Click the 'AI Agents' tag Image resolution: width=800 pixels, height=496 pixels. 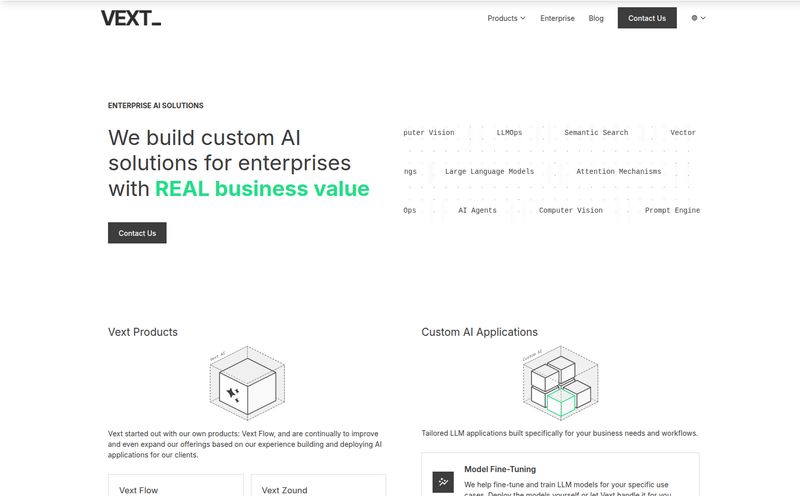point(477,210)
